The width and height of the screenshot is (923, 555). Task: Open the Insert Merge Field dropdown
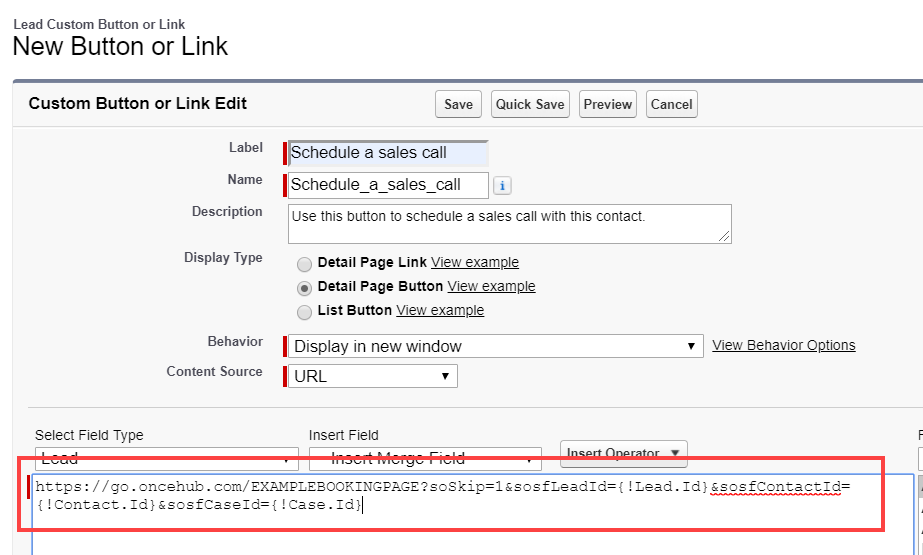coord(425,459)
